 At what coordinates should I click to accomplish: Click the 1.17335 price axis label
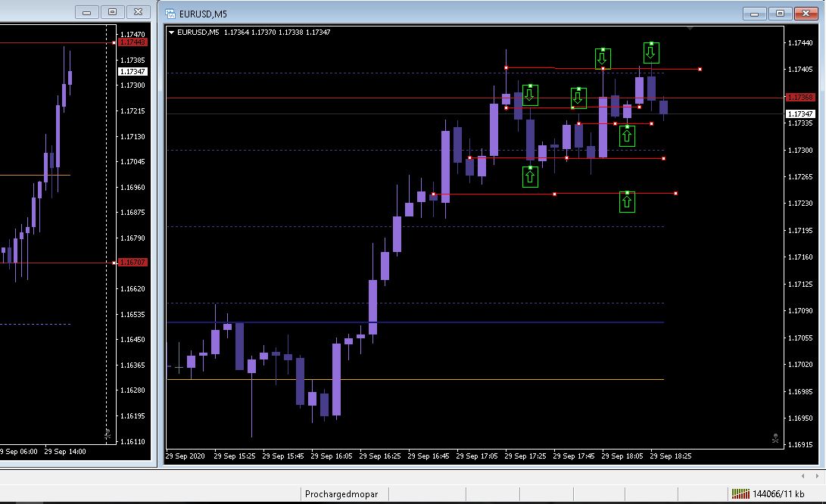pos(800,123)
